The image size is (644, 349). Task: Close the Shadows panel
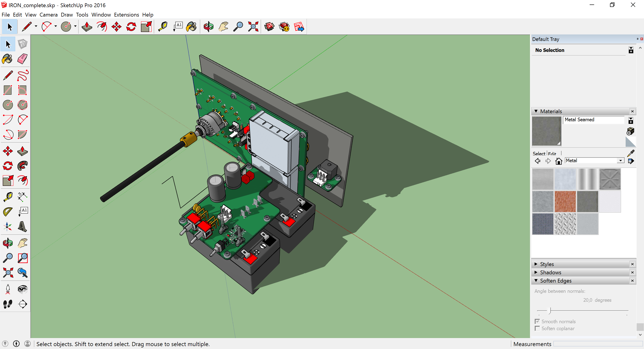point(633,272)
